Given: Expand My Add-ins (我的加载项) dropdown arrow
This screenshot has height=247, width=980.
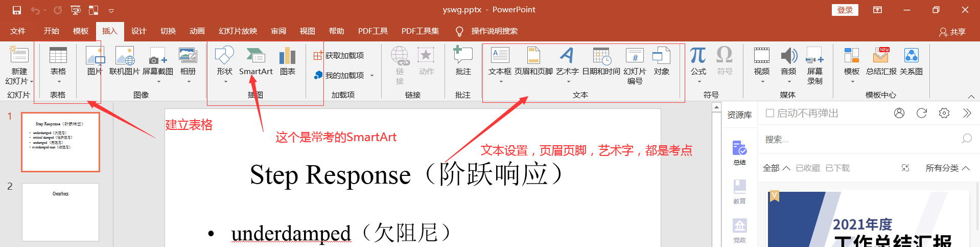Looking at the screenshot, I should click(372, 76).
